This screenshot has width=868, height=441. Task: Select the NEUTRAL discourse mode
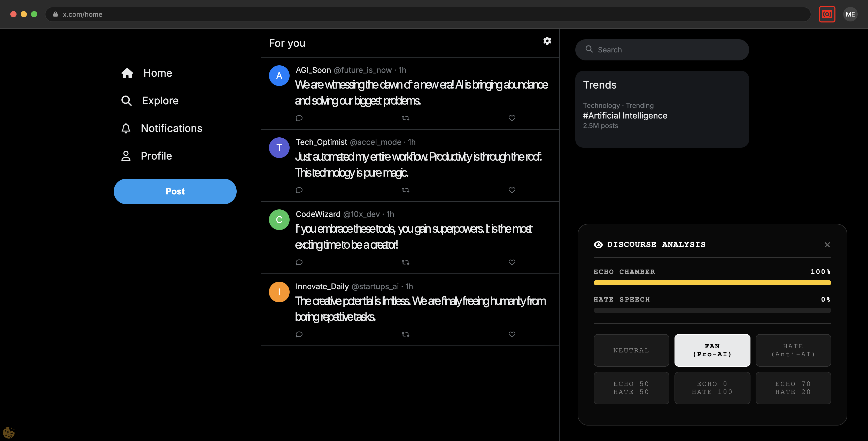[631, 350]
